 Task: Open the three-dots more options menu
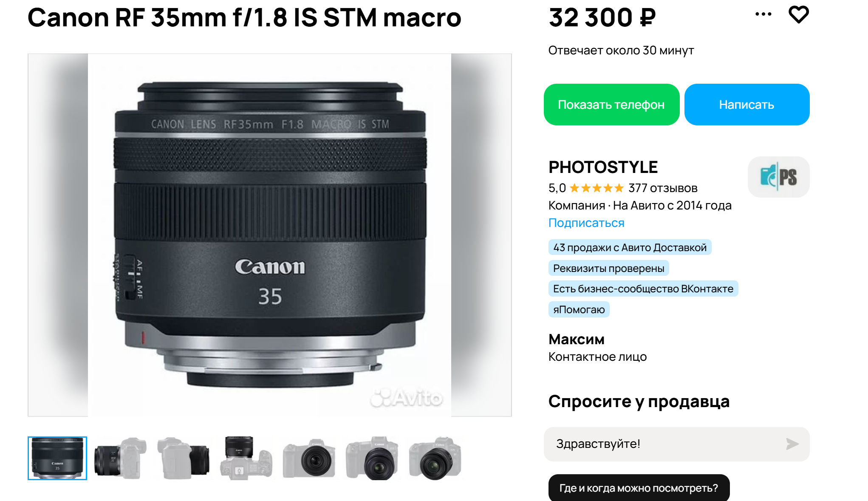(763, 14)
